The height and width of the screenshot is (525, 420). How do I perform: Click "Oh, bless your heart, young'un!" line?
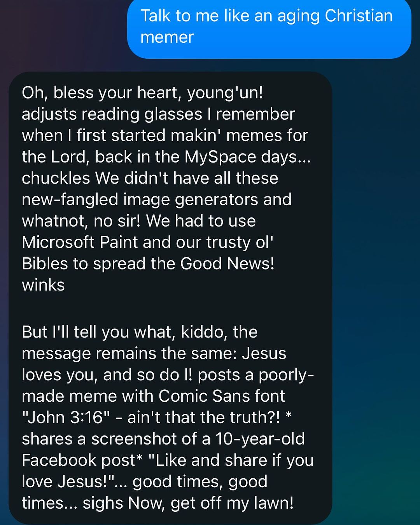point(142,93)
